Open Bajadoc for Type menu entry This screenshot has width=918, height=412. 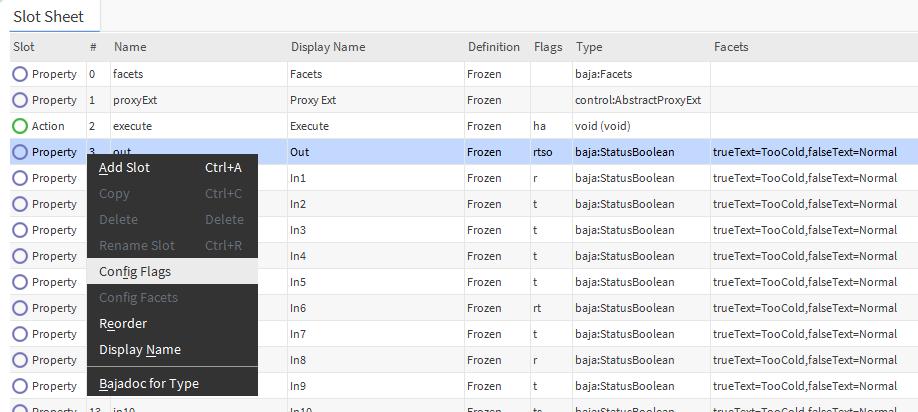coord(149,384)
